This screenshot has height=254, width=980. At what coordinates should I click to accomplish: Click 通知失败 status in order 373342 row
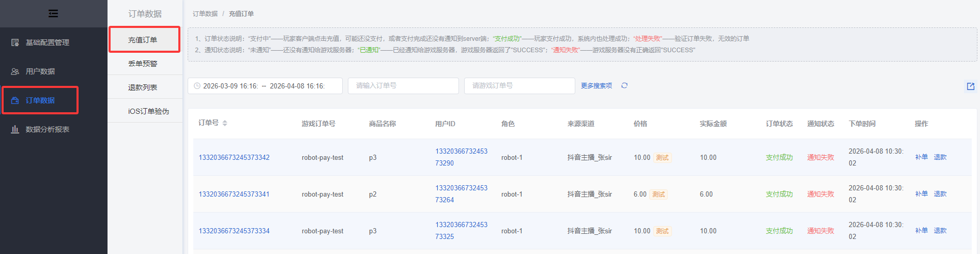coord(821,157)
